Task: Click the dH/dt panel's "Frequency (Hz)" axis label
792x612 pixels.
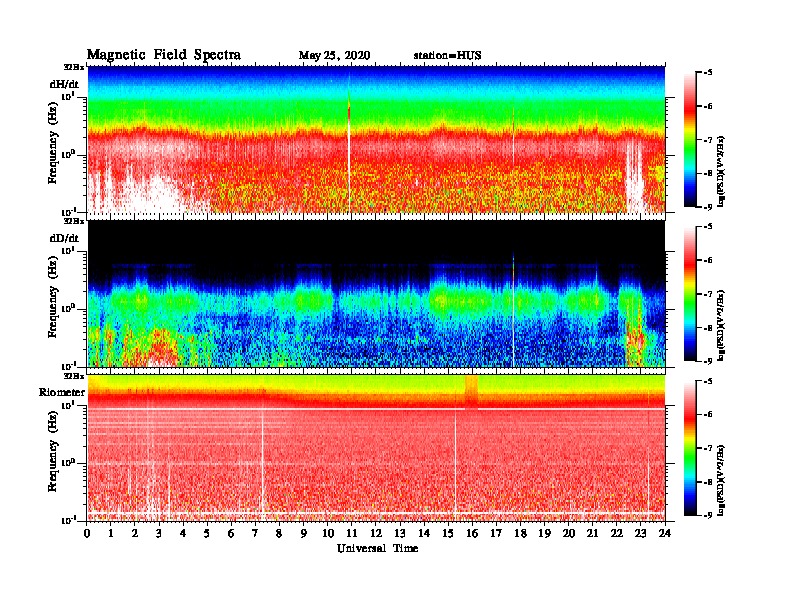Action: (53, 143)
